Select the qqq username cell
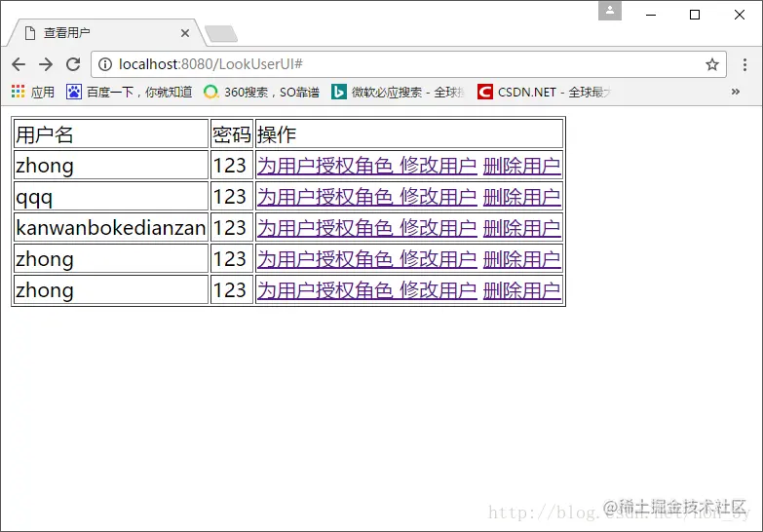 tap(111, 196)
